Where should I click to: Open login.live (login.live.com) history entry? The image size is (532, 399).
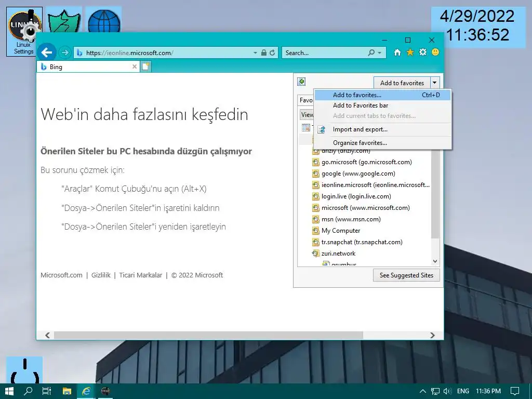pyautogui.click(x=352, y=196)
